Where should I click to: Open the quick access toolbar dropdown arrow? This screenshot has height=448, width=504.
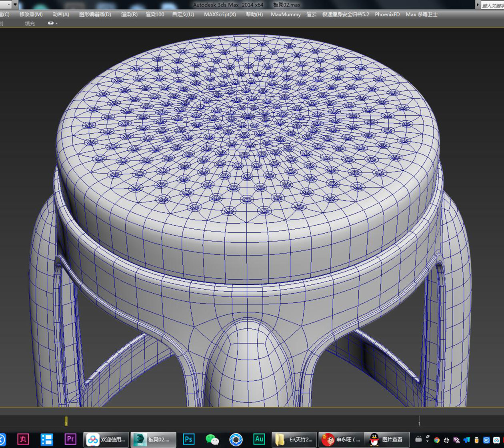(15, 5)
